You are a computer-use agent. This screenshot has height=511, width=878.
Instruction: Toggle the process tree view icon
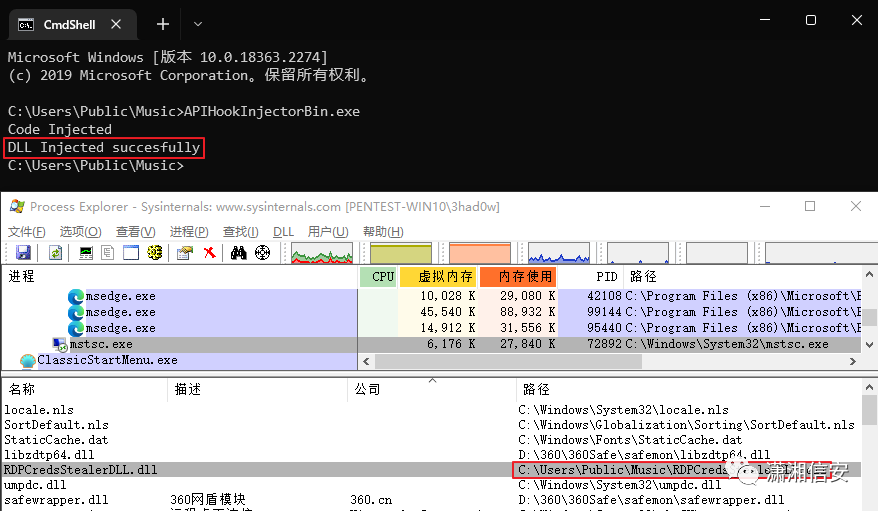pyautogui.click(x=108, y=252)
